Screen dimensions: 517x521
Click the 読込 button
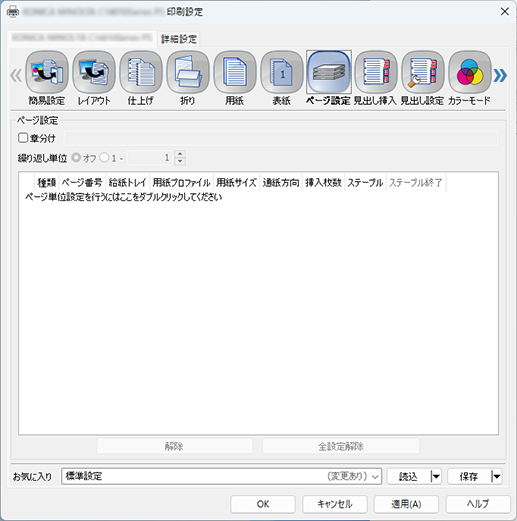(x=408, y=476)
